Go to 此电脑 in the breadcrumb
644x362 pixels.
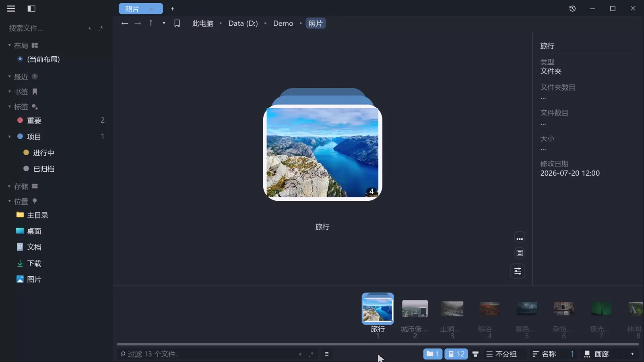tap(202, 23)
